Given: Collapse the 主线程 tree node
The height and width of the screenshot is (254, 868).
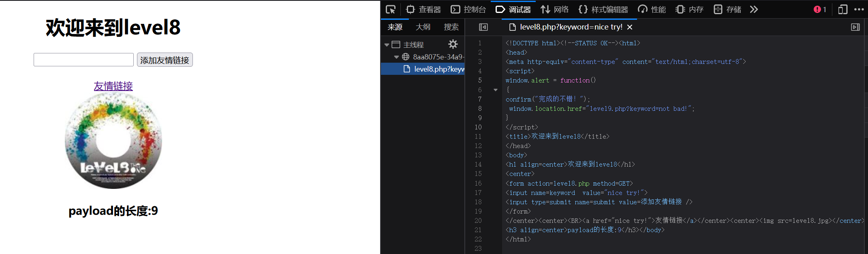Looking at the screenshot, I should [387, 45].
